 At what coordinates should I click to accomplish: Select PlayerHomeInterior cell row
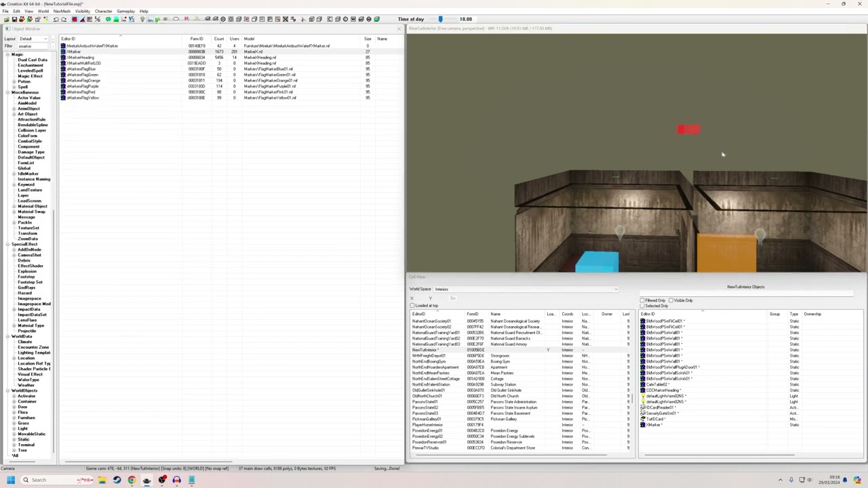point(520,425)
